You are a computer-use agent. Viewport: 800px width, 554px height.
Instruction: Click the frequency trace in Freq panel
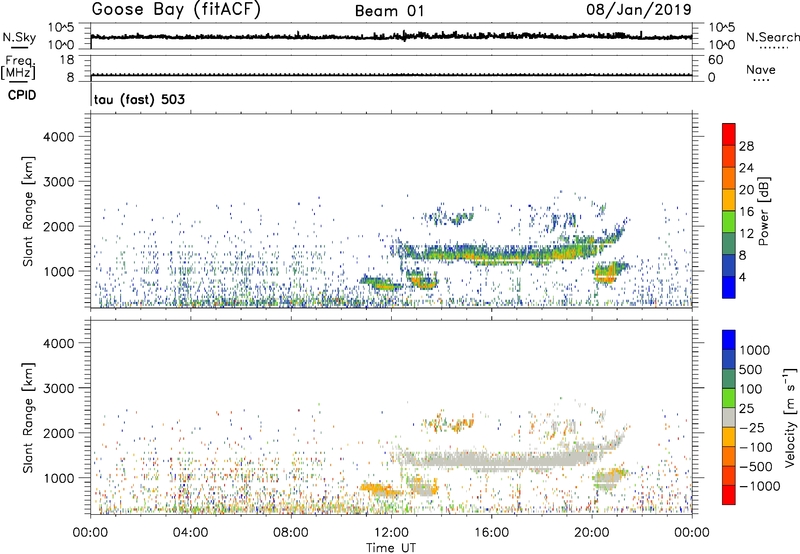391,75
